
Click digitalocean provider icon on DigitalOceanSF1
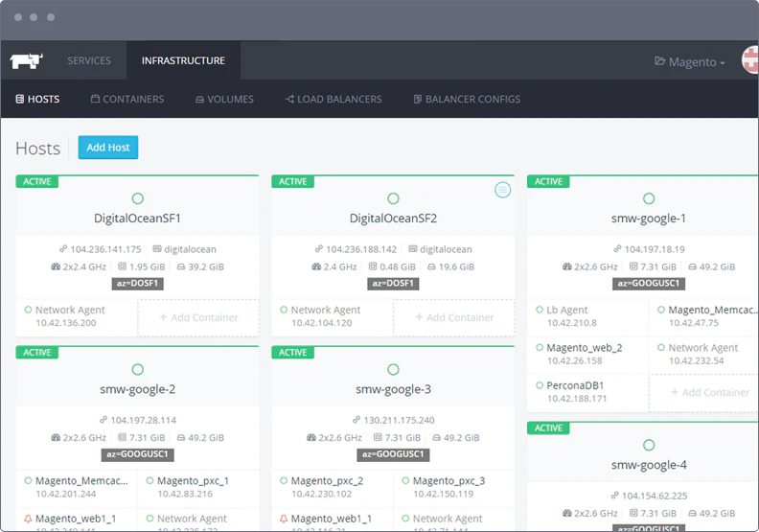(x=157, y=249)
